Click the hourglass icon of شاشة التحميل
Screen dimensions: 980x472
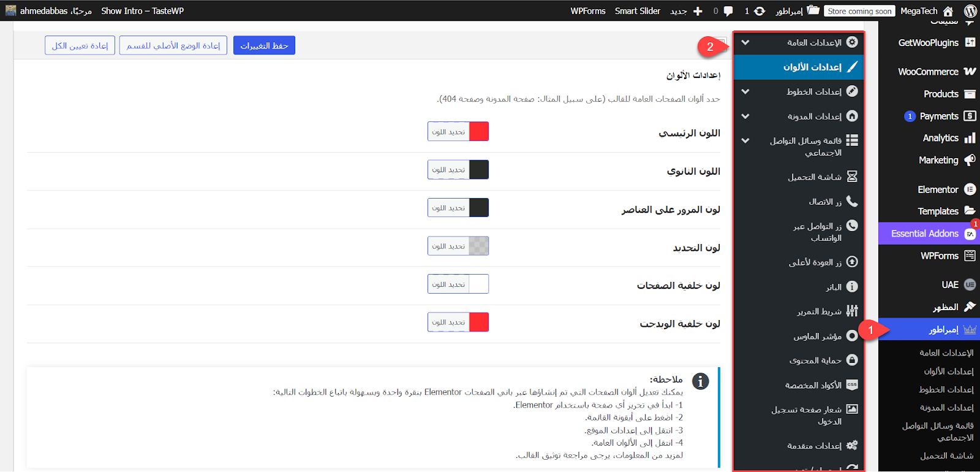pyautogui.click(x=852, y=177)
